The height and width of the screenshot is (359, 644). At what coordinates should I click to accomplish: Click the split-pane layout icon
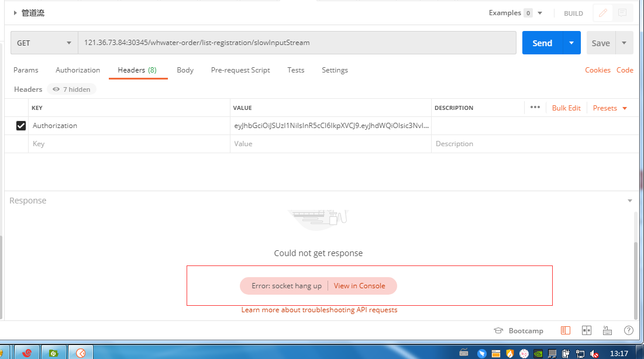(586, 330)
